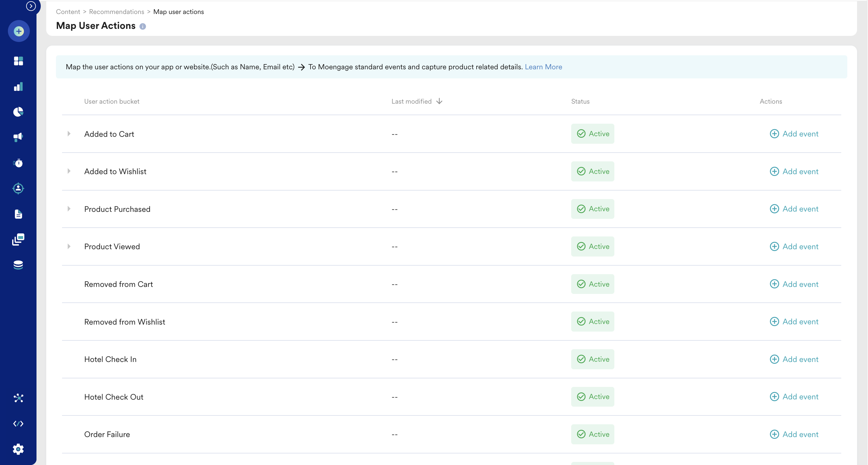Image resolution: width=868 pixels, height=465 pixels.
Task: Select the database icon in sidebar
Action: [x=19, y=265]
